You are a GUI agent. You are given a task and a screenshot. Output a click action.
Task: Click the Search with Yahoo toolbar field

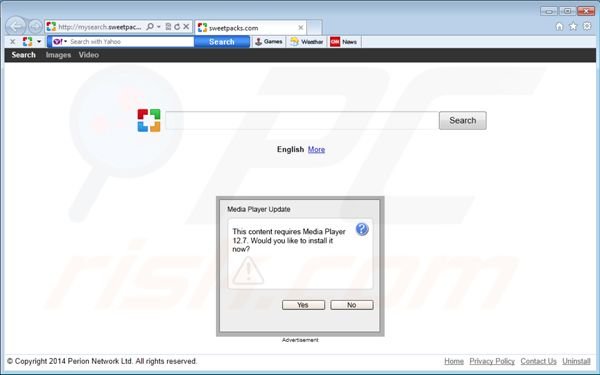tap(131, 41)
